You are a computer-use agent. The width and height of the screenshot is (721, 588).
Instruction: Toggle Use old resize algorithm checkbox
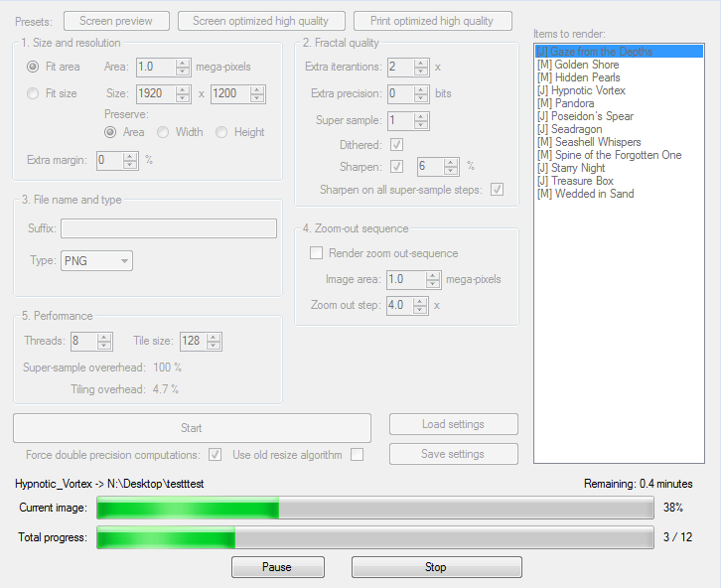pos(358,455)
